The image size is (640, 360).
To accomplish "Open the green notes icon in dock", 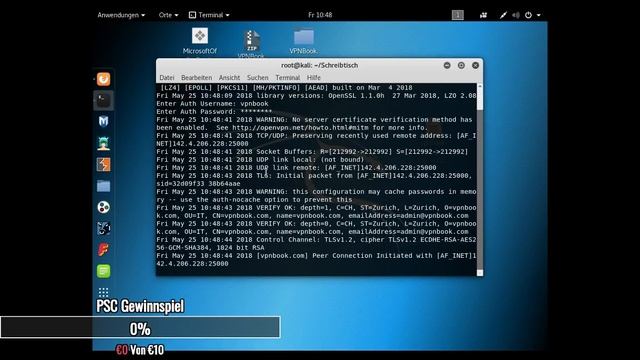I will tap(103, 271).
